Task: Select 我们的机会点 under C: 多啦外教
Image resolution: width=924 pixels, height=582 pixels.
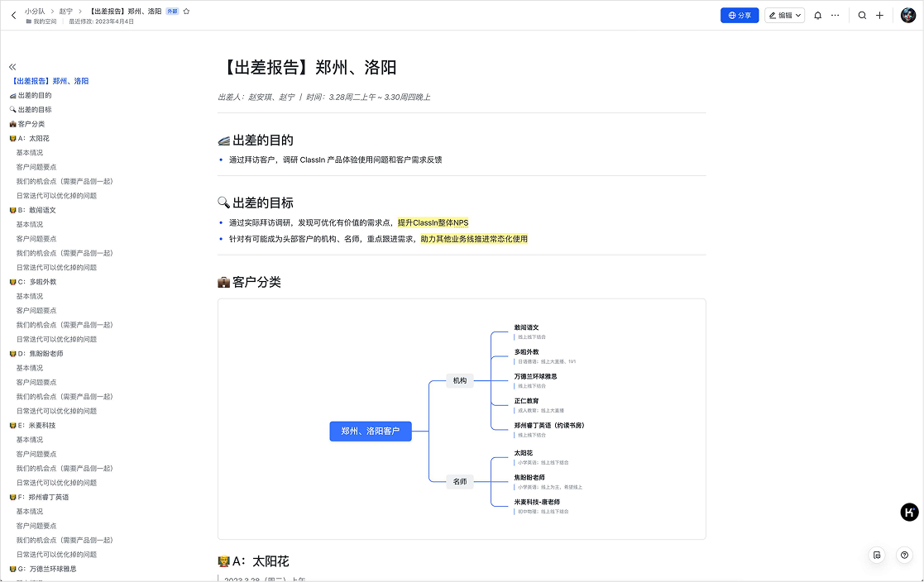Action: tap(65, 325)
